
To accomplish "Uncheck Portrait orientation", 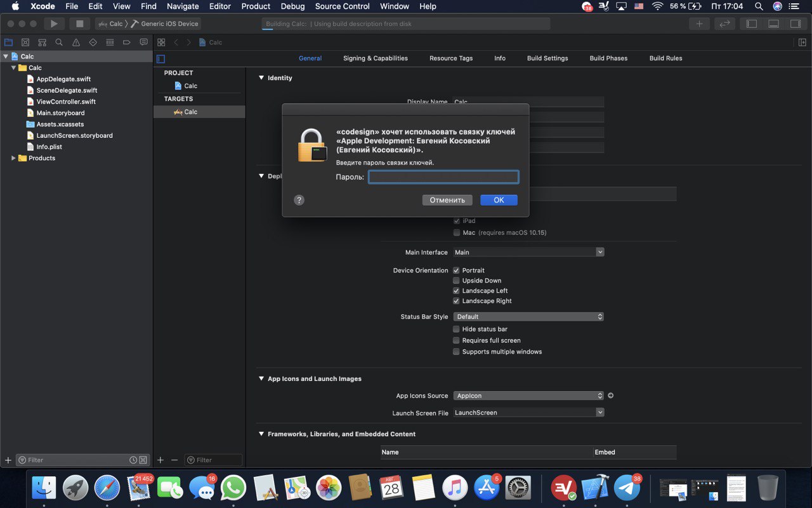I will tap(456, 271).
